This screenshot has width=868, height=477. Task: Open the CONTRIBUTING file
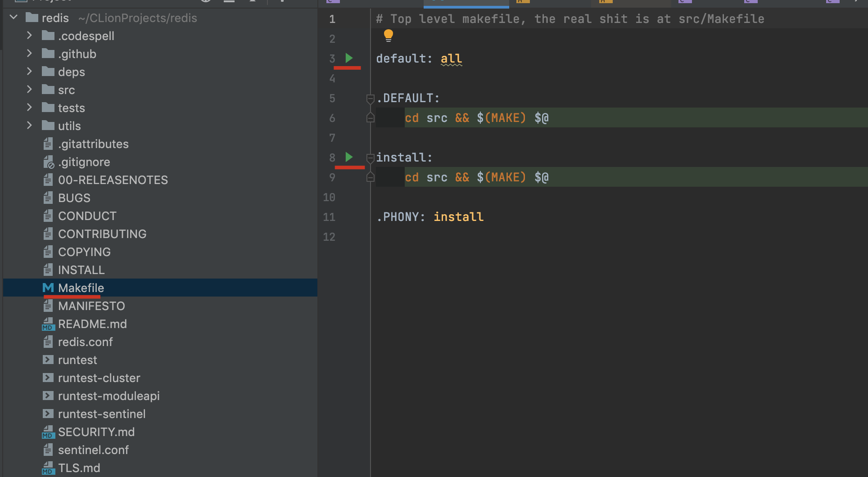(102, 234)
